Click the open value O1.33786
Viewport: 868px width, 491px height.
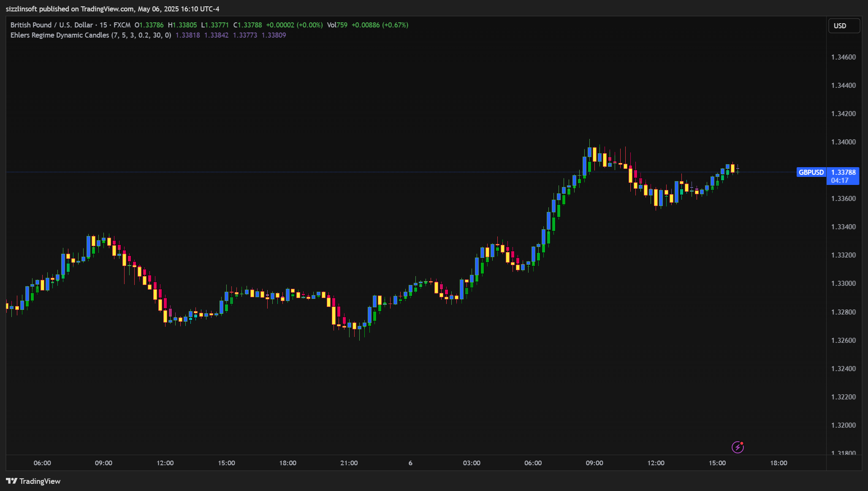click(149, 25)
